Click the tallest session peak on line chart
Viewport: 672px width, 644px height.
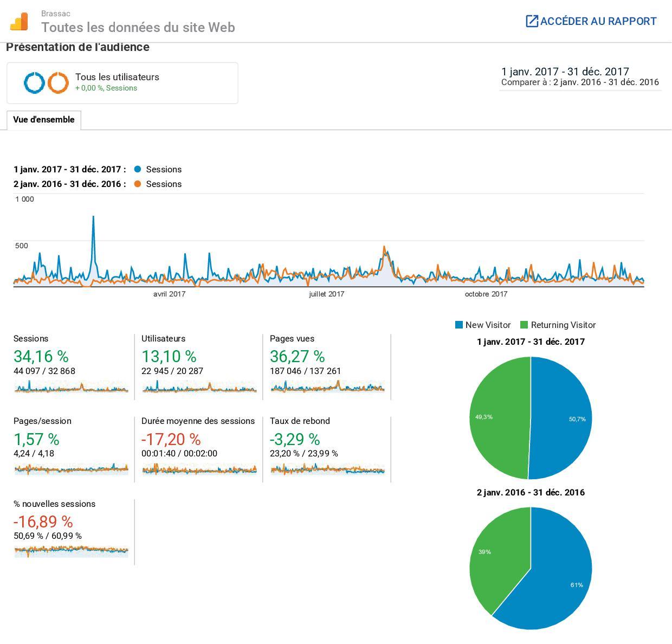(x=93, y=218)
